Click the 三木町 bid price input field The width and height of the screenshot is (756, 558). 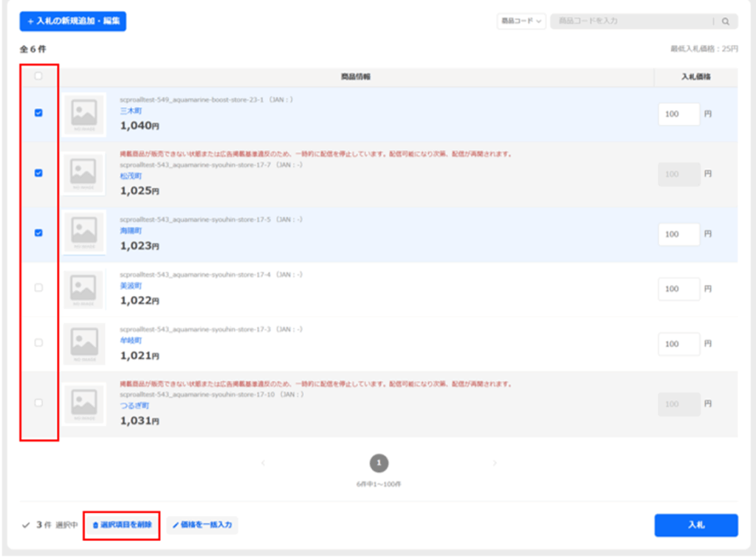pos(678,114)
